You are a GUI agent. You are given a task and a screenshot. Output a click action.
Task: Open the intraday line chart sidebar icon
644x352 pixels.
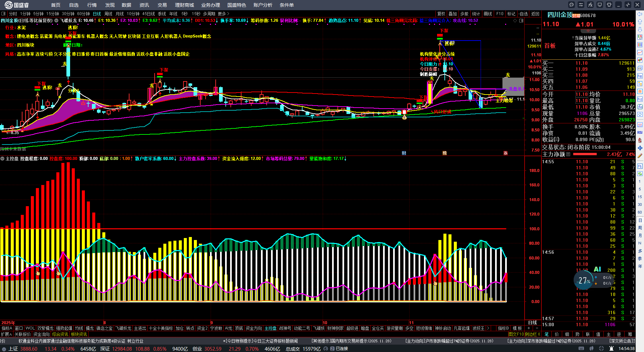[640, 53]
